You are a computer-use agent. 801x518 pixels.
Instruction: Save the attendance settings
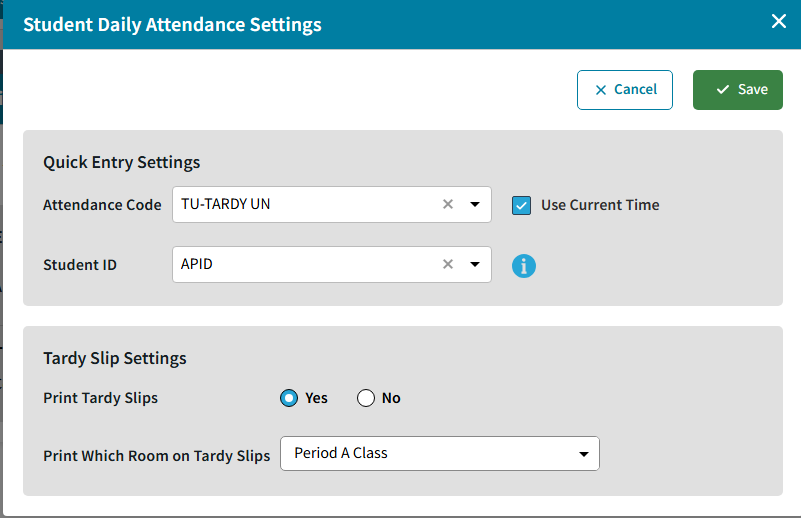(738, 89)
